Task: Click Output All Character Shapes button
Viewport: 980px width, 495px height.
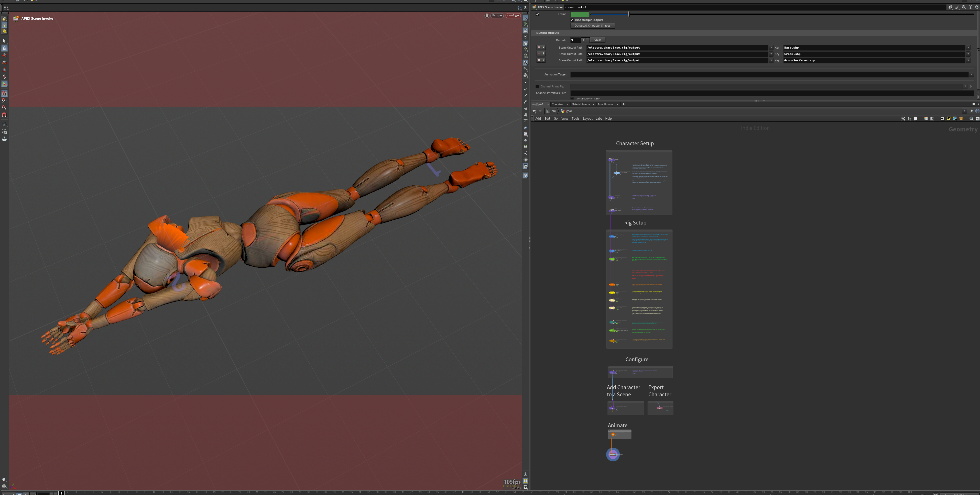Action: [x=592, y=26]
